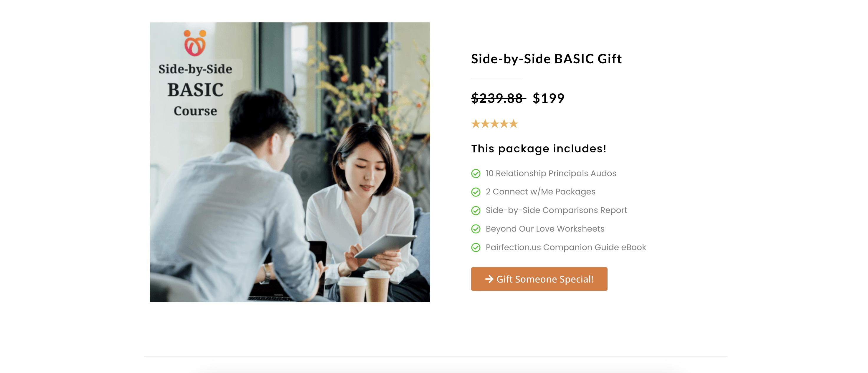Click the checkmark beside Side-by-Side Comparisons Report

[x=476, y=211]
